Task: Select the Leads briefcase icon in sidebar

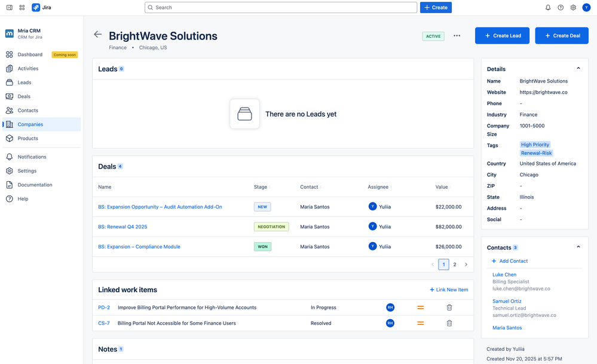Action: (x=9, y=82)
